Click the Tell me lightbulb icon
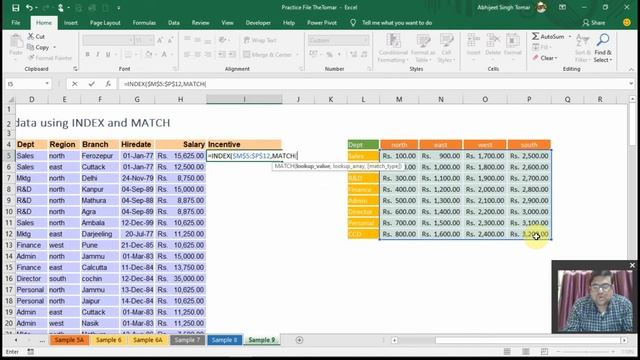This screenshot has height=360, width=640. [x=353, y=23]
